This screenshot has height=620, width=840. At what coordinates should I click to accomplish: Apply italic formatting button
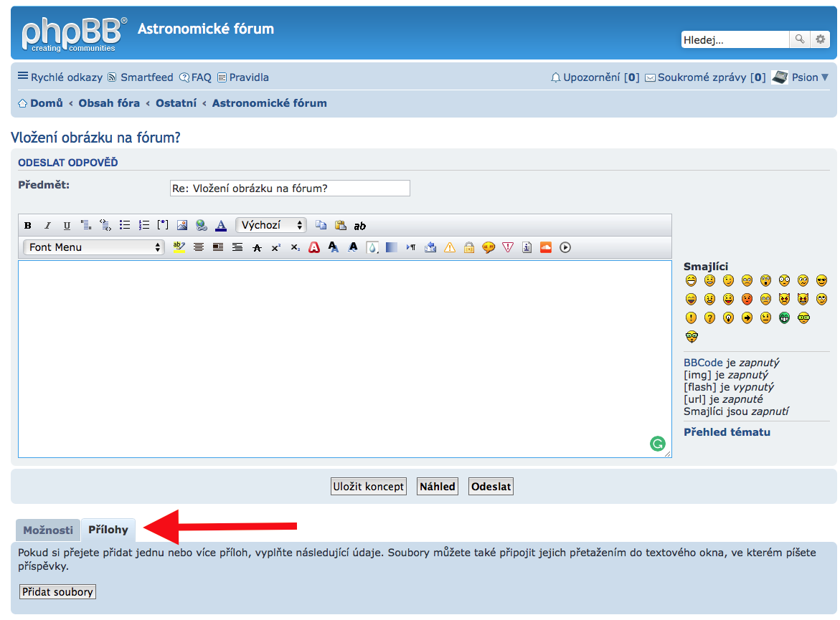pos(47,225)
